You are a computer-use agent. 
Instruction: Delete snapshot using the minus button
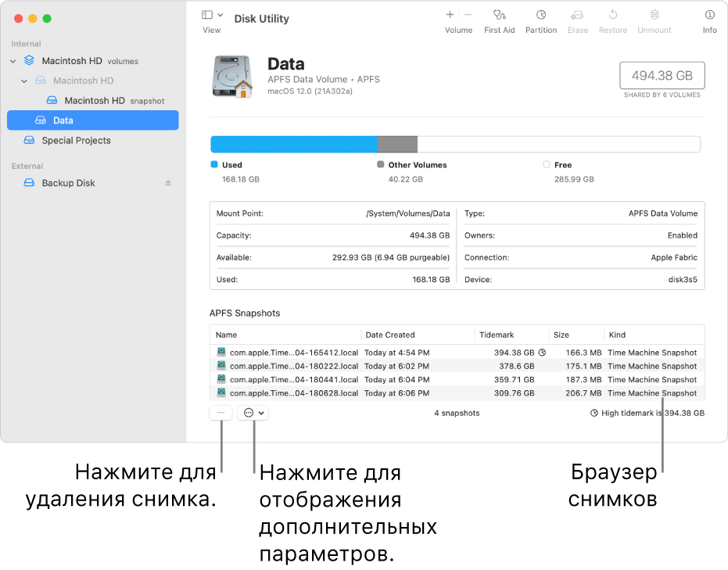pos(221,413)
